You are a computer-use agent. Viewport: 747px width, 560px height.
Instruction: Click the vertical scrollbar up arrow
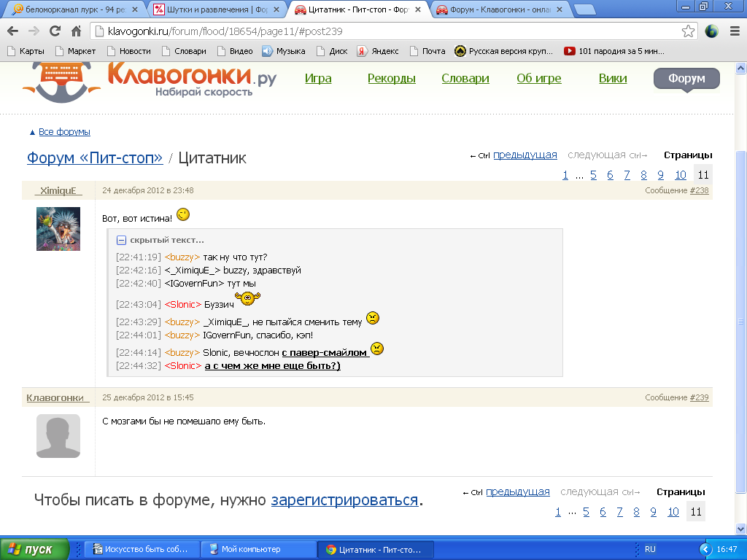741,68
